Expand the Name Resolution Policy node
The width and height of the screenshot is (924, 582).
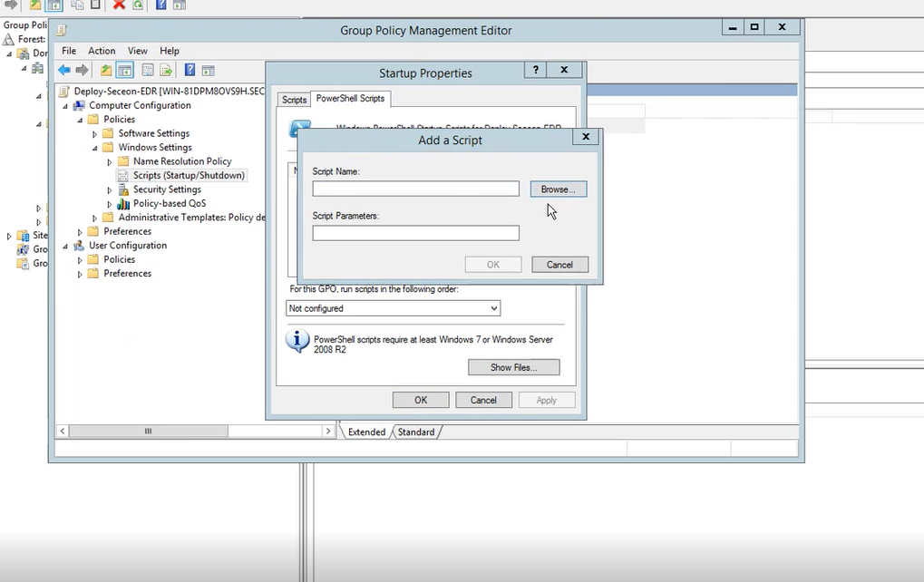[107, 160]
